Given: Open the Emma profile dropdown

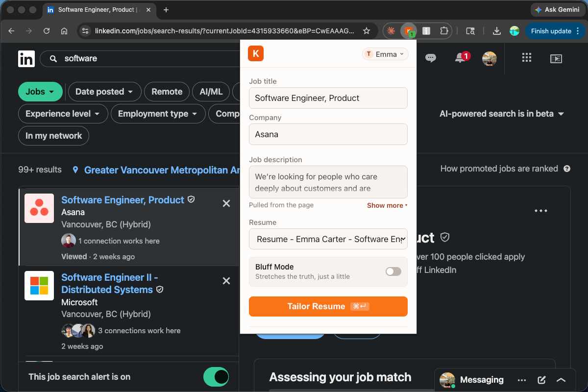Looking at the screenshot, I should click(x=386, y=54).
